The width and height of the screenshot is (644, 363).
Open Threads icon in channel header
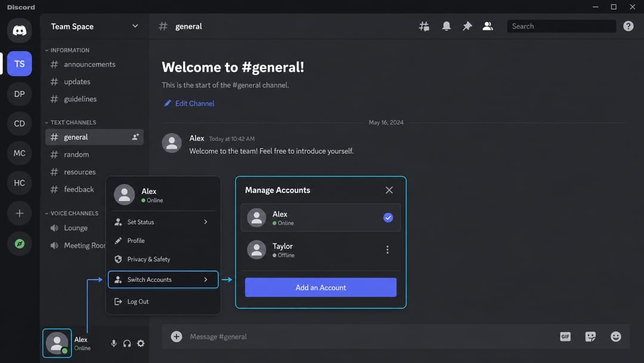[x=424, y=26]
